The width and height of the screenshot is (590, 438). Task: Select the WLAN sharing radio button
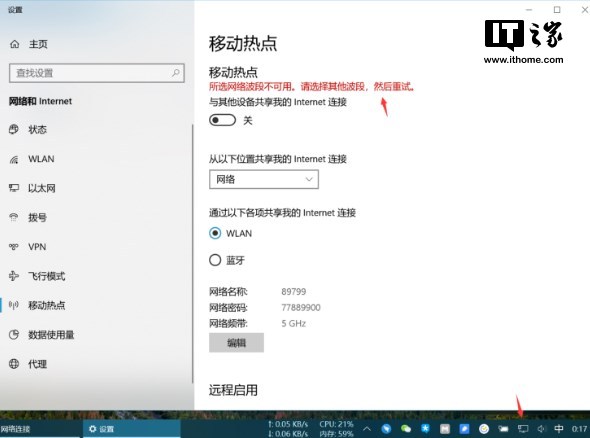215,233
